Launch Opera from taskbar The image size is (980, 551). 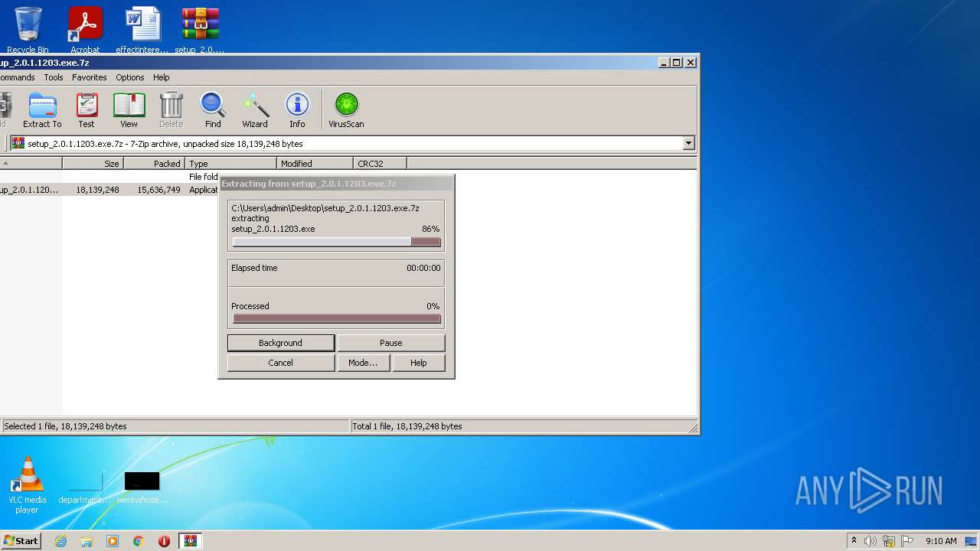click(x=164, y=541)
